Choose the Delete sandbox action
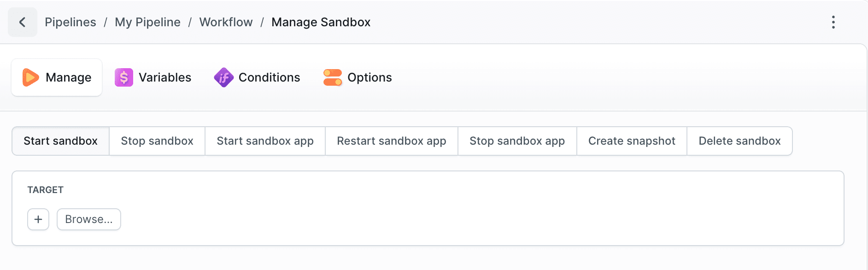The height and width of the screenshot is (270, 868). [x=739, y=141]
